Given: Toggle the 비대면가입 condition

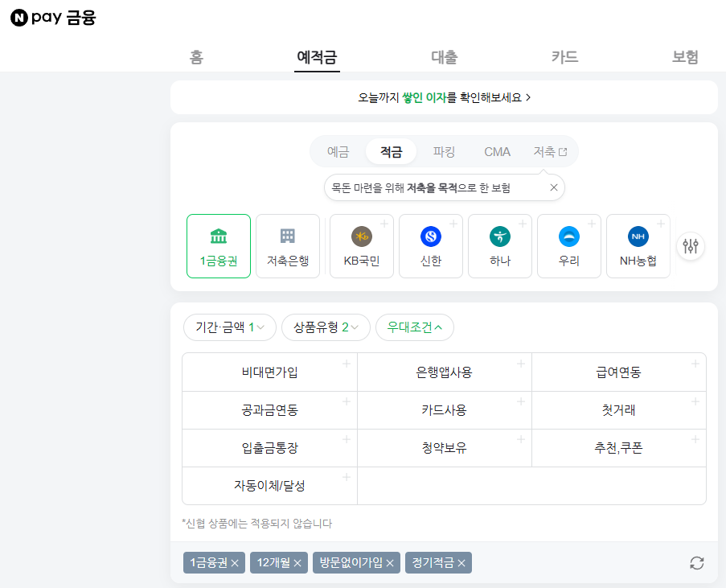Looking at the screenshot, I should click(x=269, y=372).
